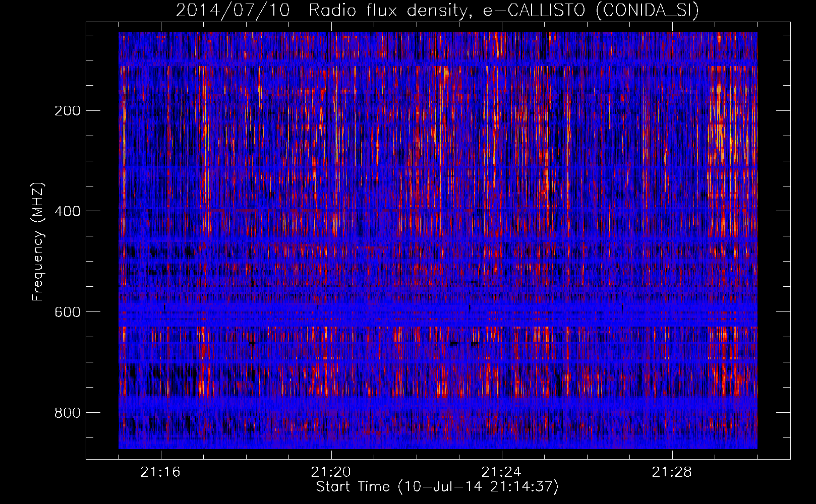Select the 600 frequency axis label
816x504 pixels.
pyautogui.click(x=67, y=312)
